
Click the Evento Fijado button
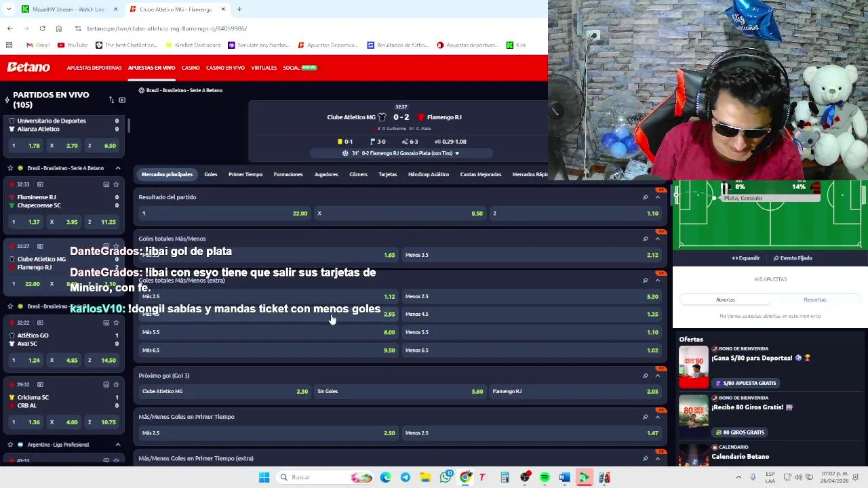(x=793, y=258)
